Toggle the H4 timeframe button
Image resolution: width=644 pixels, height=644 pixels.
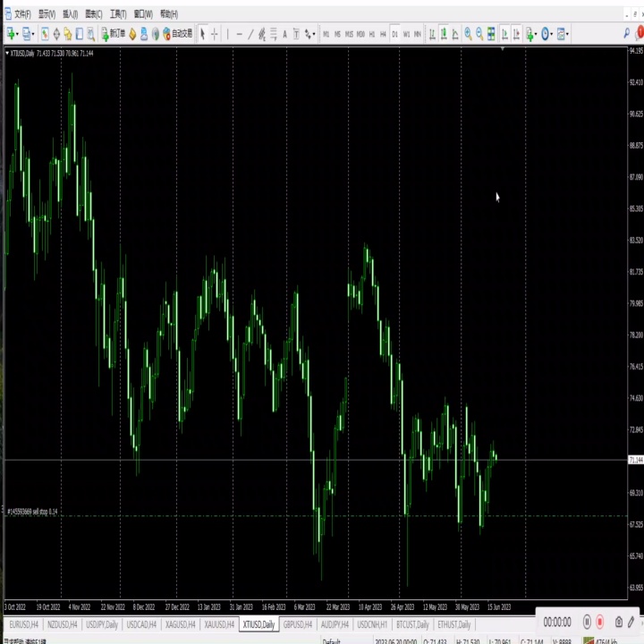pos(383,34)
